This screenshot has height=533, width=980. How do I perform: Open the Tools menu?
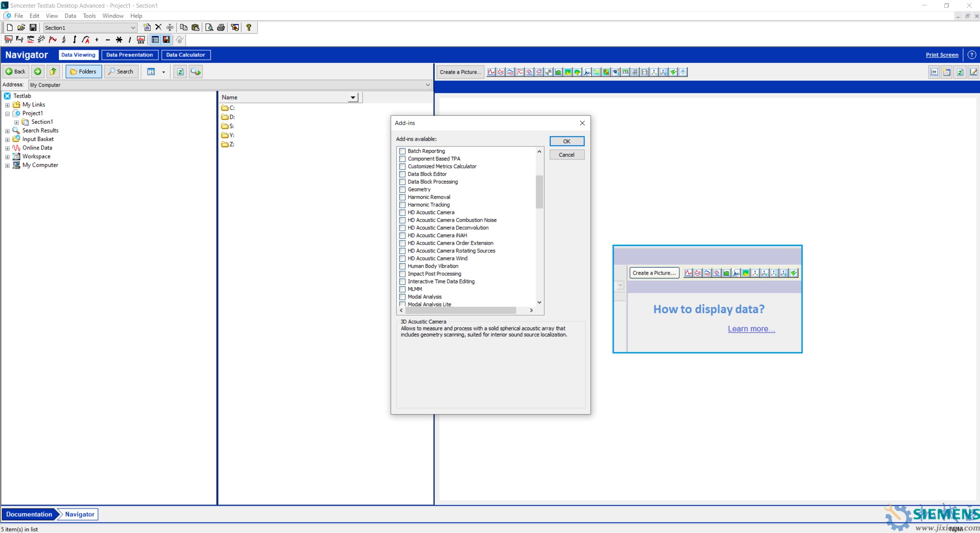tap(89, 16)
